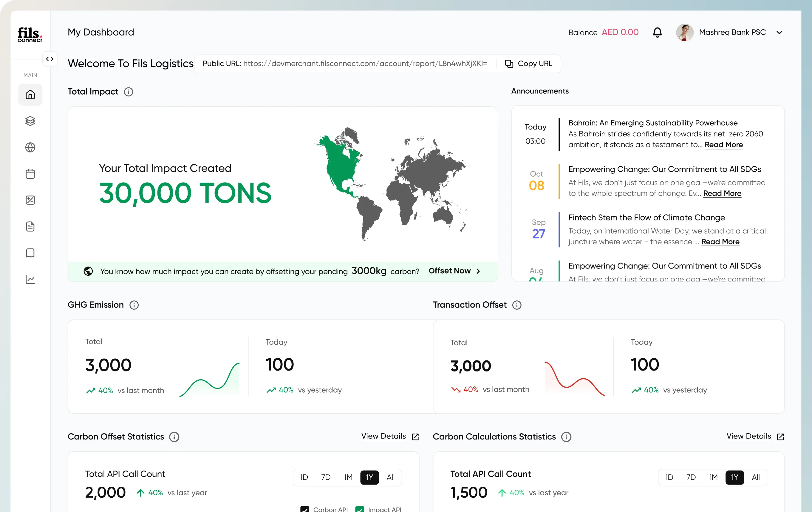Toggle the Carbon API checkbox
The height and width of the screenshot is (512, 812).
coord(304,509)
